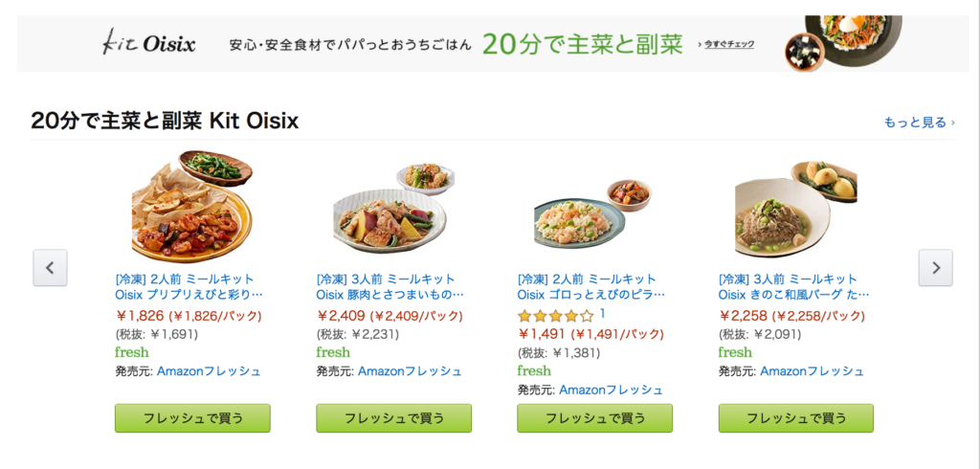This screenshot has width=980, height=469.
Task: Open the shrimp pilaf product image
Action: pyautogui.click(x=593, y=213)
